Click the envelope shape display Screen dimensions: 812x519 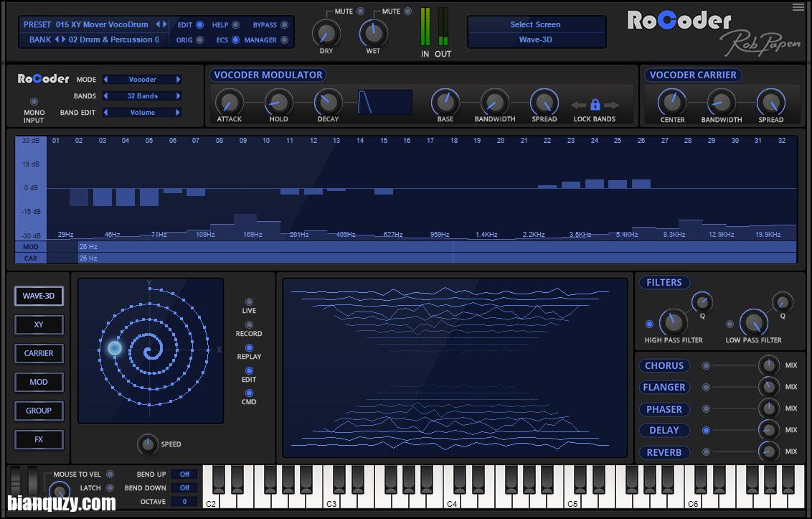[x=385, y=102]
